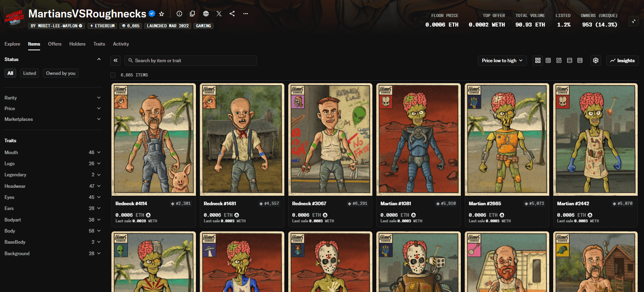Click the share icon in header
Image resolution: width=644 pixels, height=292 pixels.
232,14
